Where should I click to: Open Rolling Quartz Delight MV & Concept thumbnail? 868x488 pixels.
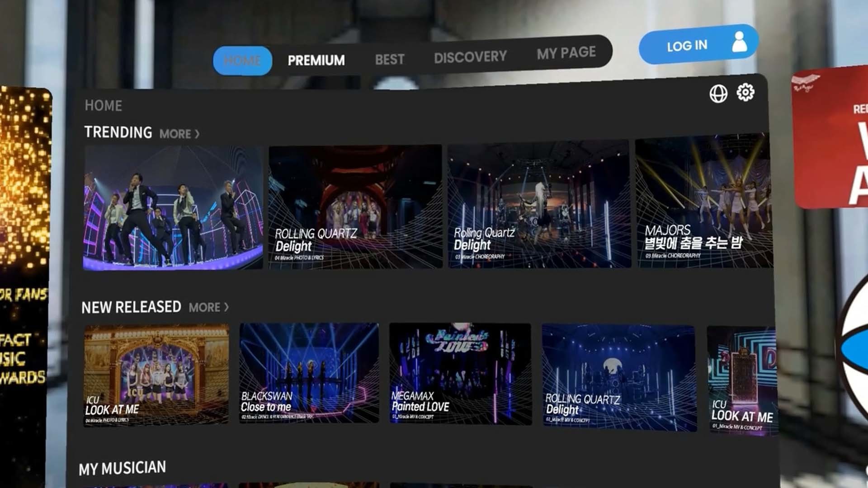pyautogui.click(x=619, y=377)
